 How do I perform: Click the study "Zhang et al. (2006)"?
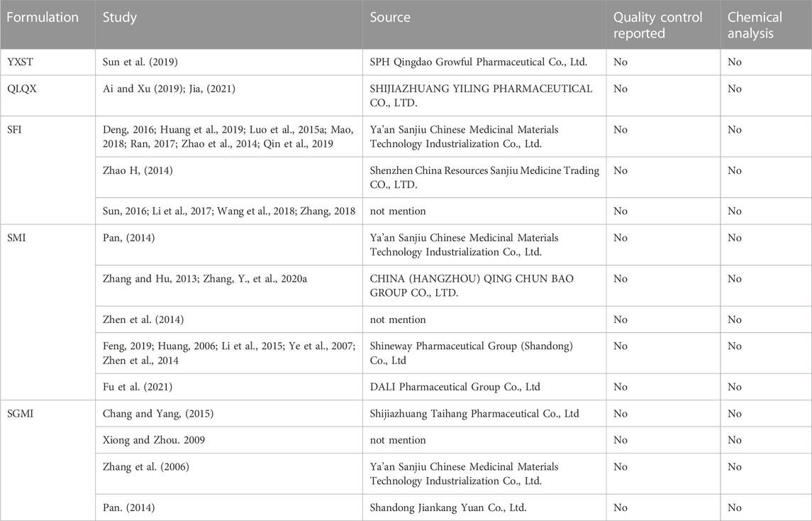point(145,466)
